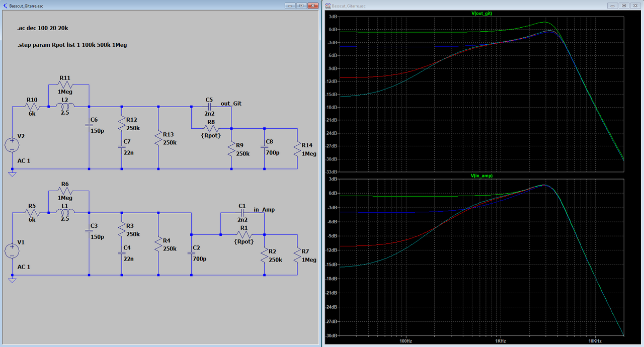Screen dimensions: 644x347
Task: Click the 2n2 value under C5
Action: [x=209, y=114]
